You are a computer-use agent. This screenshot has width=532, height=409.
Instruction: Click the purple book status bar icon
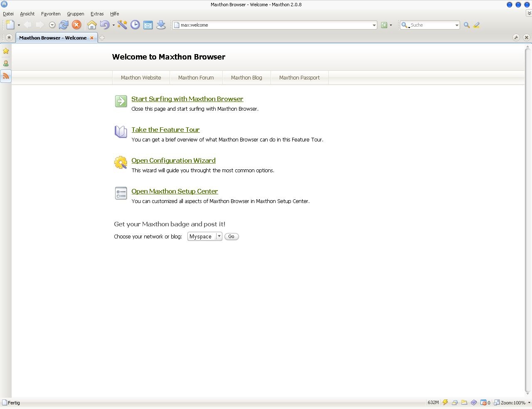click(474, 403)
